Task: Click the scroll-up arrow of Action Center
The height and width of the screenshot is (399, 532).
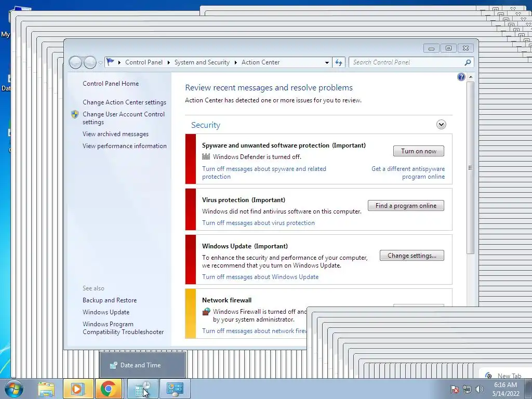Action: (471, 77)
